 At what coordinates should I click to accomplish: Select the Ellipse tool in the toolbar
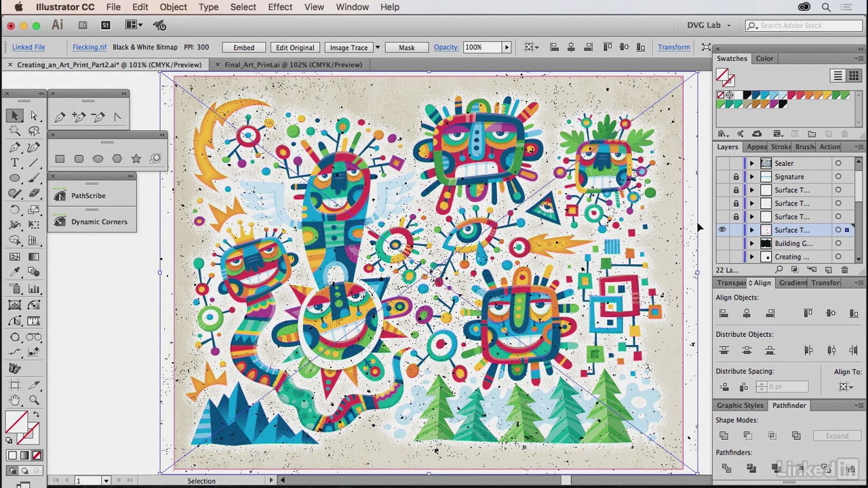click(15, 178)
